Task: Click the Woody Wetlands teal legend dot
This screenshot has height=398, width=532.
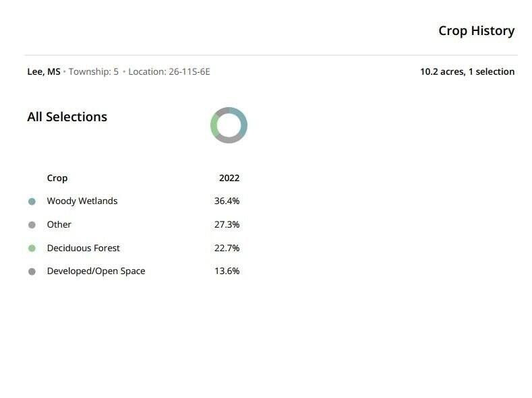Action: [x=32, y=201]
